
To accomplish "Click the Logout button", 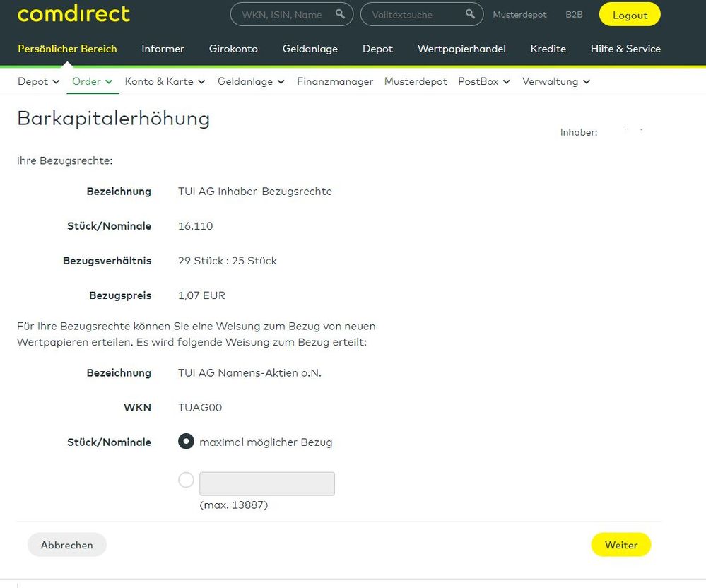I will (x=629, y=14).
